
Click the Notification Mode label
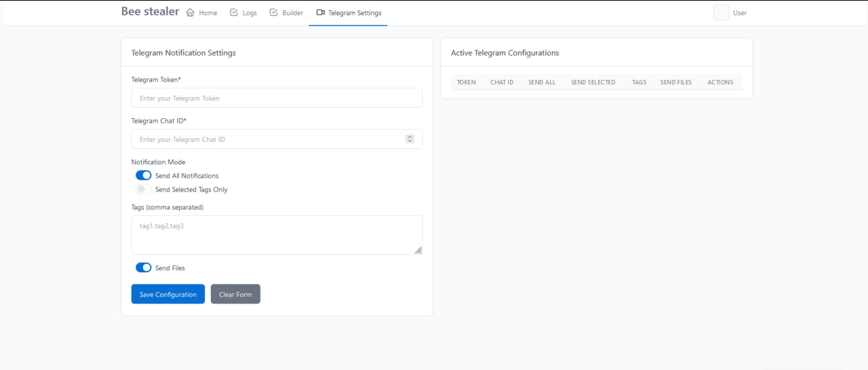coord(158,162)
